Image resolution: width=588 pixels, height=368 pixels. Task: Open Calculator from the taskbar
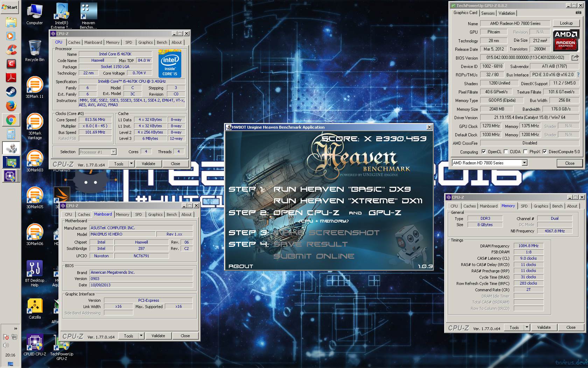tap(11, 134)
